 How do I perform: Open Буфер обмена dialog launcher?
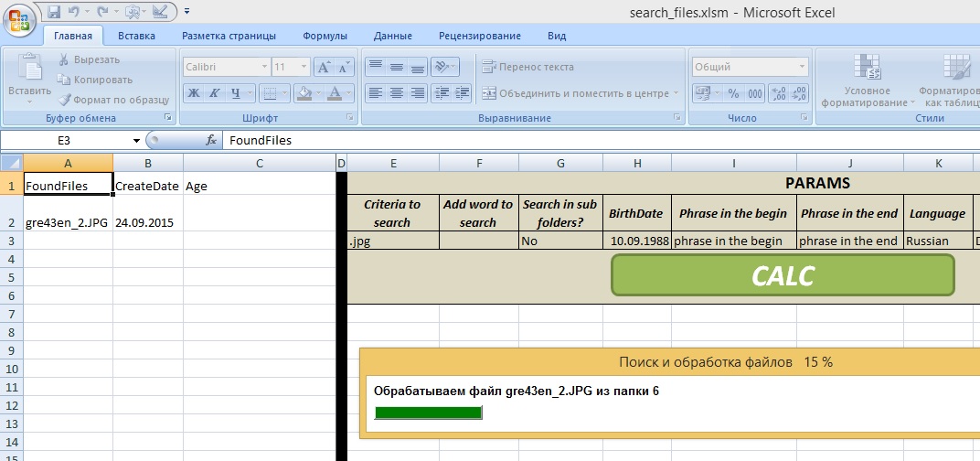(167, 118)
